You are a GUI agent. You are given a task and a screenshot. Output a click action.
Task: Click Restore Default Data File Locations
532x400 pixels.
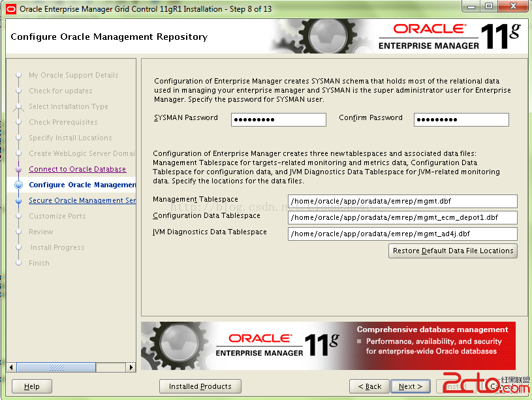(453, 251)
